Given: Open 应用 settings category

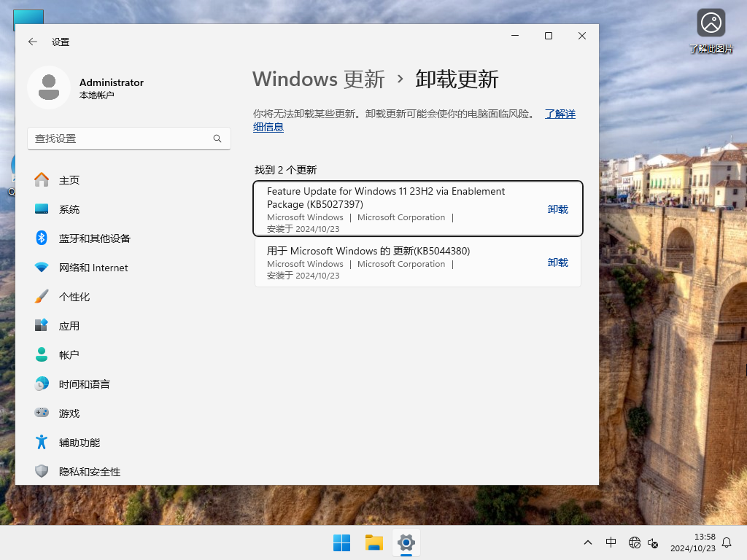Looking at the screenshot, I should [x=69, y=325].
